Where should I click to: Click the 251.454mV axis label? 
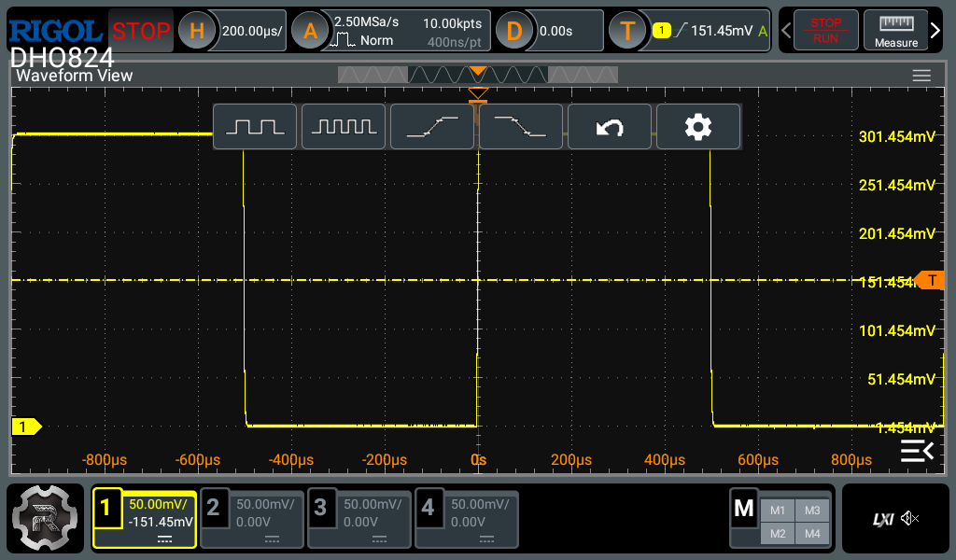896,185
